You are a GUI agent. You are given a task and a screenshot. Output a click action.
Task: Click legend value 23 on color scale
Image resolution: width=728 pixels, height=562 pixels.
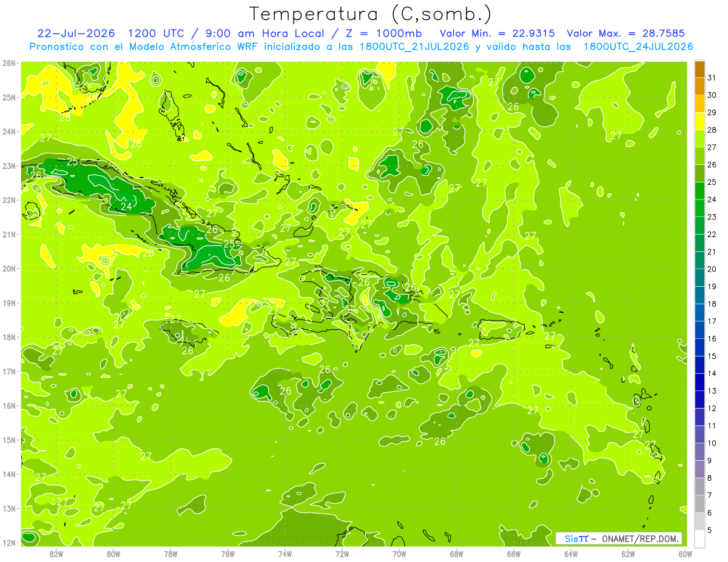click(712, 217)
